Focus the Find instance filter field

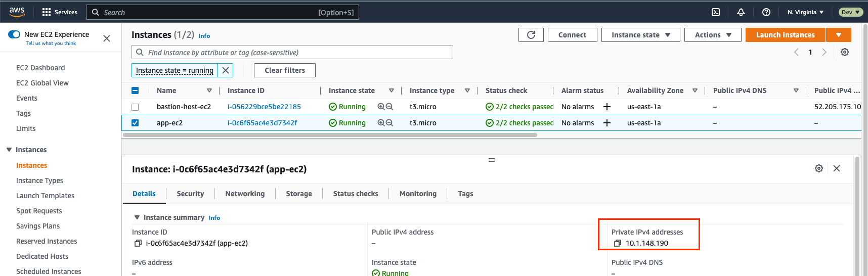pos(292,52)
